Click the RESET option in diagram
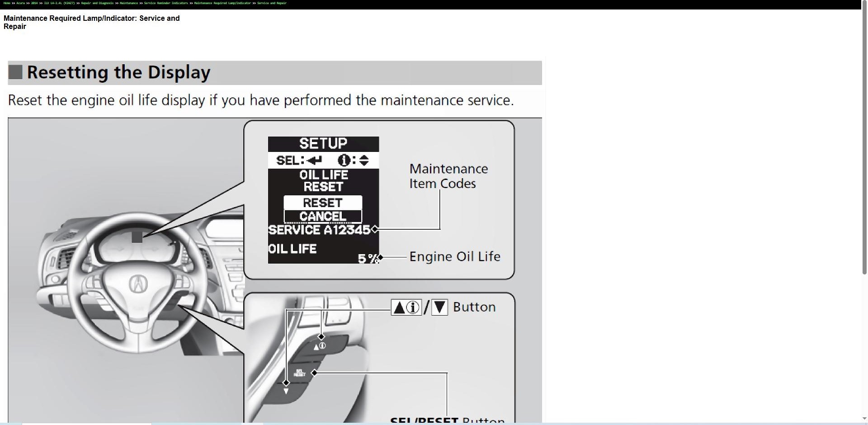 tap(323, 203)
